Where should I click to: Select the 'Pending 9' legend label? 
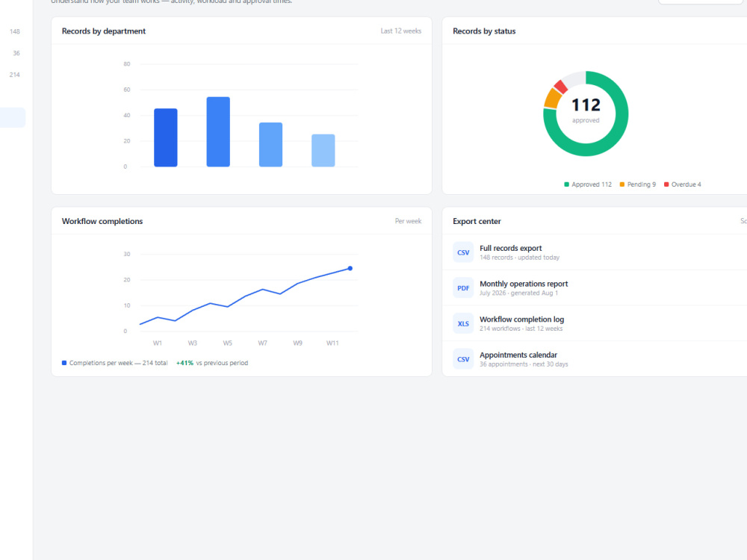click(x=641, y=184)
